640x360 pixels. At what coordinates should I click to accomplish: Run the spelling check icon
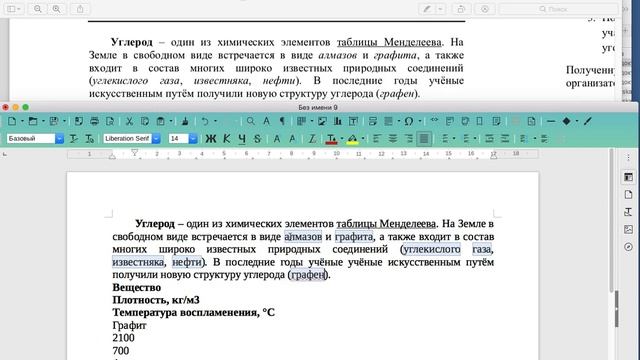(267, 121)
